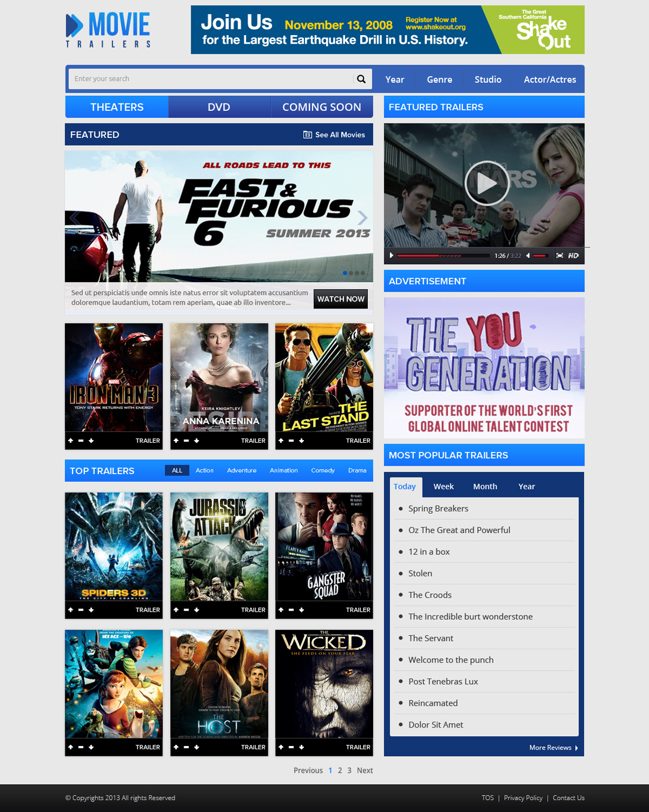Adjust the video volume bar
This screenshot has height=812, width=649.
540,256
